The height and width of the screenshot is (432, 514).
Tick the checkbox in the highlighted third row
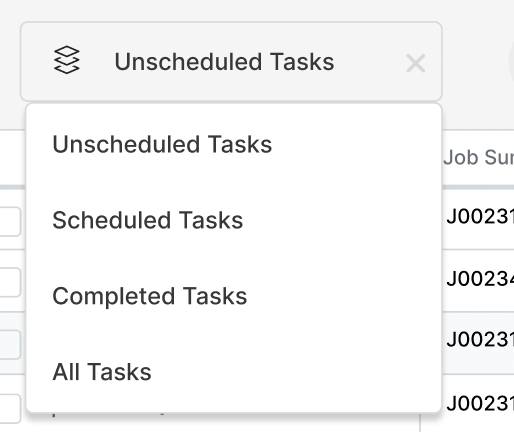pyautogui.click(x=10, y=344)
